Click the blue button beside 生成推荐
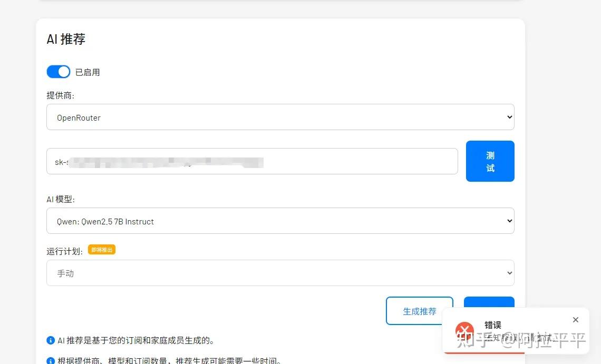This screenshot has height=364, width=601. click(489, 303)
